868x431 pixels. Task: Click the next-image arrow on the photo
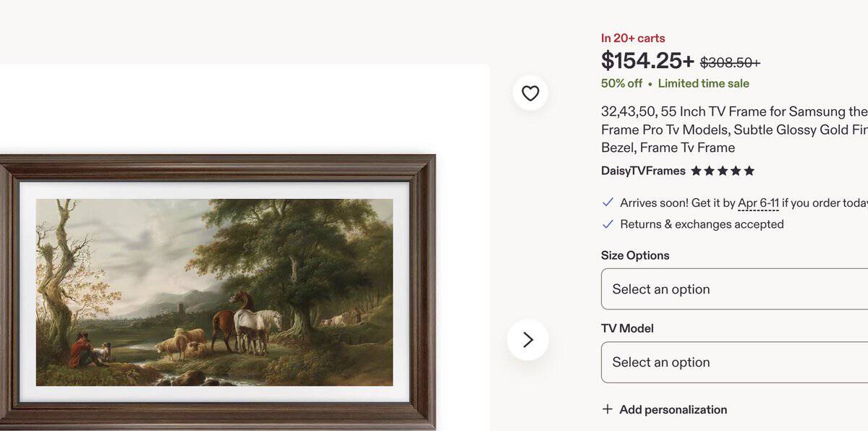click(529, 339)
